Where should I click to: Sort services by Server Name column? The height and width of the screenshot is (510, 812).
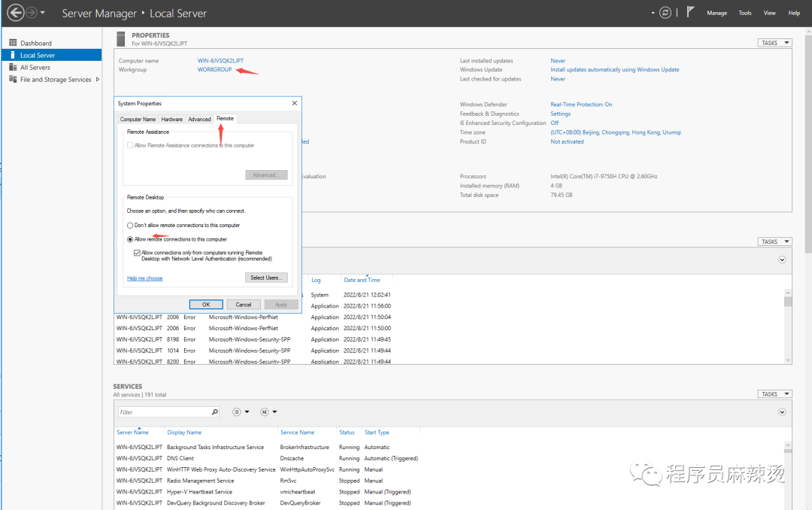tap(132, 433)
